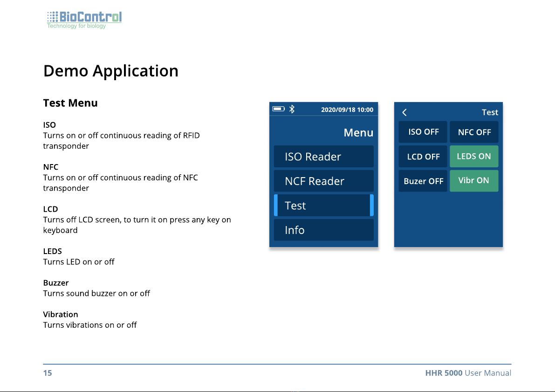Click the text 'Turns vibrations on or off'

point(90,325)
